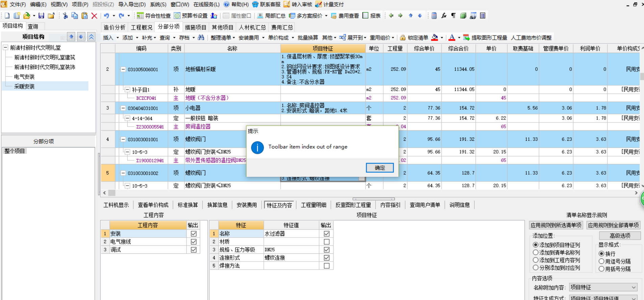Image resolution: width=644 pixels, height=300 pixels.
Task: Open the 添加 dropdown arrow
Action: tap(137, 38)
